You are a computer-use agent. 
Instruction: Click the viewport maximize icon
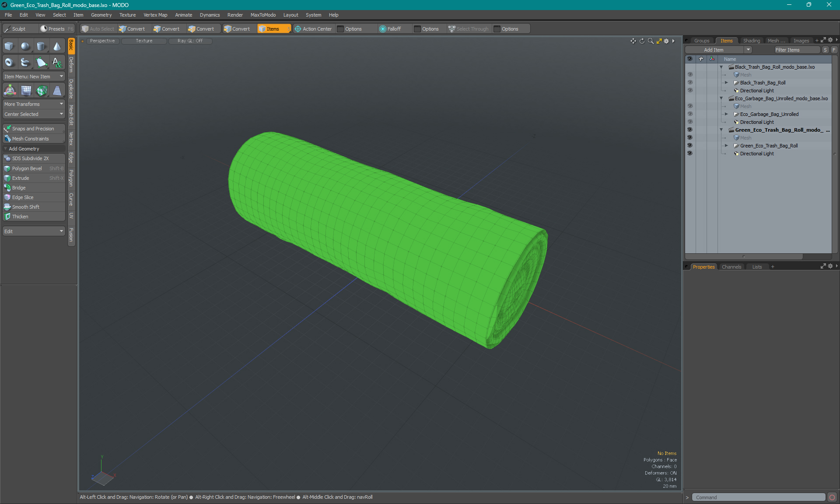(x=658, y=40)
